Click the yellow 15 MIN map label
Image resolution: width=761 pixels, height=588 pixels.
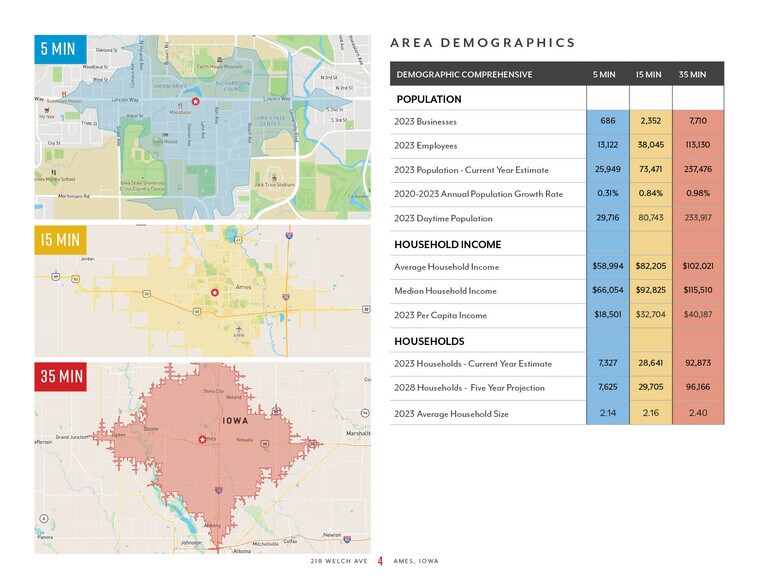coord(60,240)
